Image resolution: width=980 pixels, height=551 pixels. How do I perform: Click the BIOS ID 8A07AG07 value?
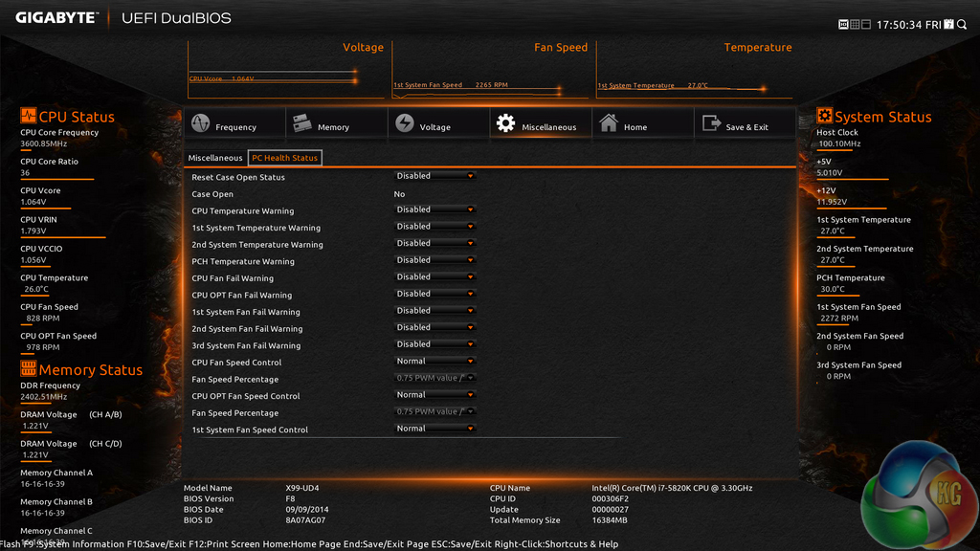coord(305,520)
